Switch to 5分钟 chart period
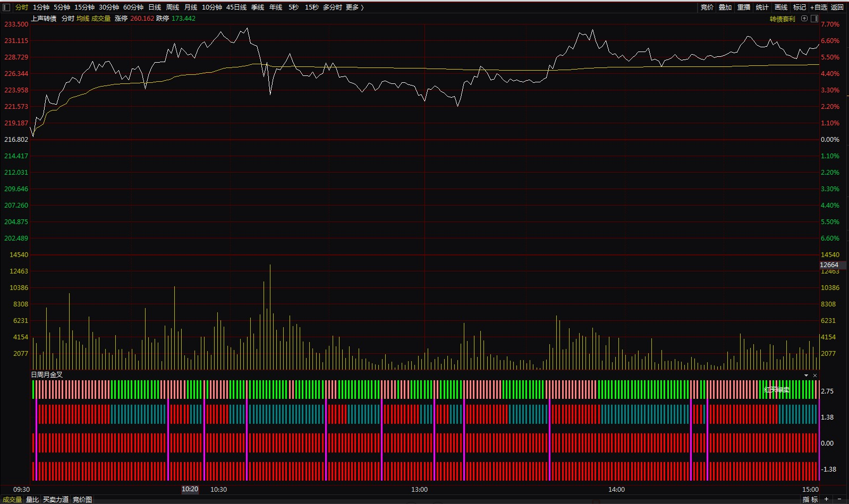 pyautogui.click(x=62, y=7)
